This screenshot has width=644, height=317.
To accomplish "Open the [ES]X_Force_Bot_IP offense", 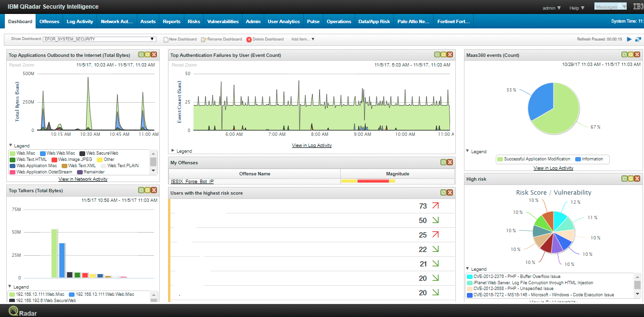I will (192, 181).
